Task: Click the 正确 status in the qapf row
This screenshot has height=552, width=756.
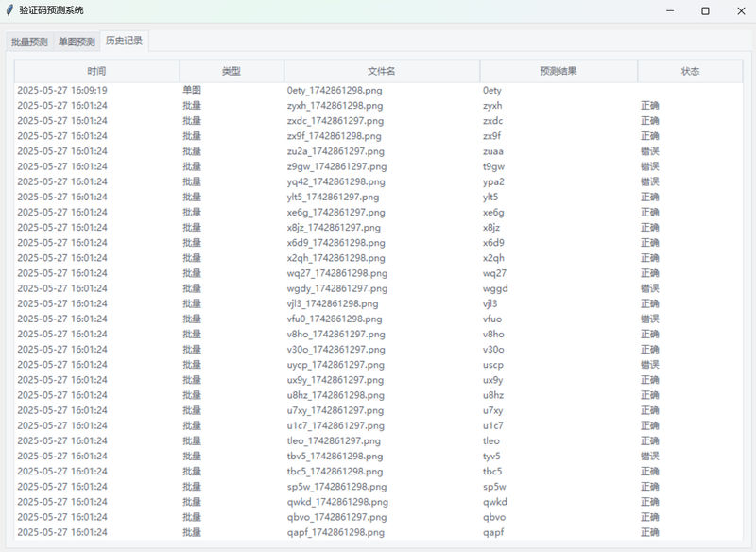Action: point(650,533)
